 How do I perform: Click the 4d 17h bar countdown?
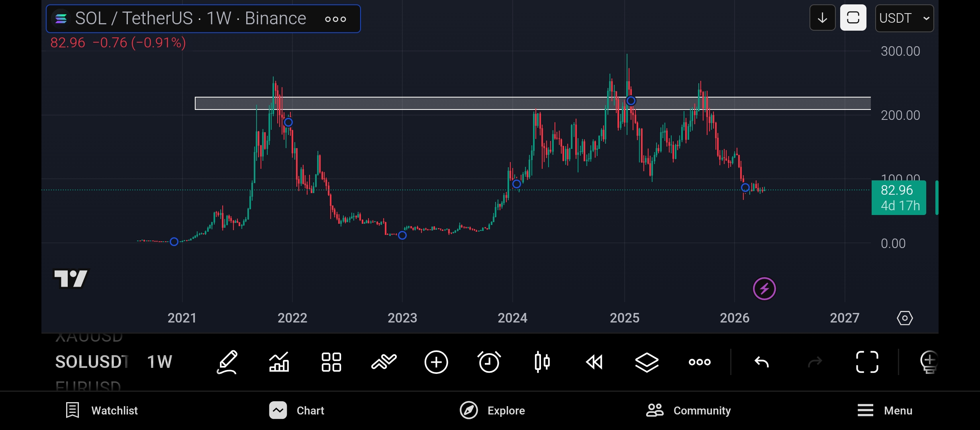coord(900,206)
